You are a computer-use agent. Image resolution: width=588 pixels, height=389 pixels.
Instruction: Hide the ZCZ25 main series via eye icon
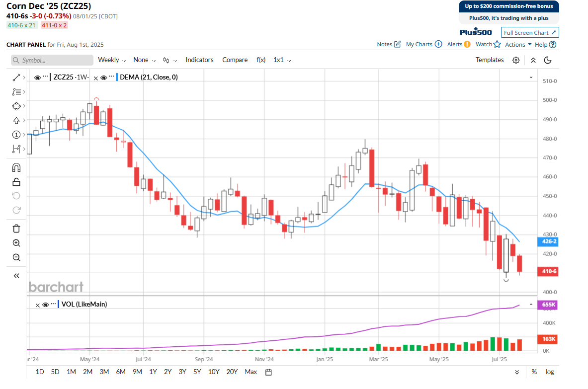(x=37, y=78)
